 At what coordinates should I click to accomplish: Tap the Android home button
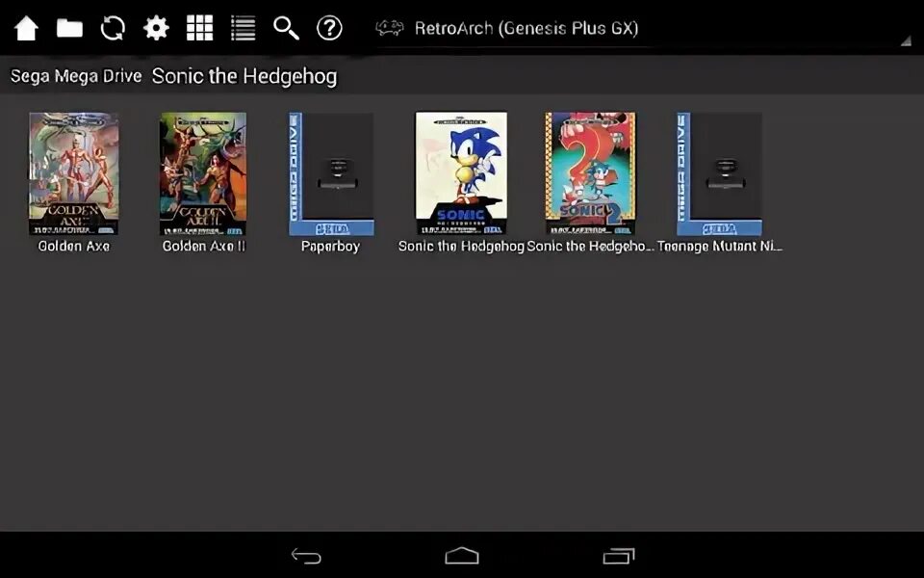tap(462, 556)
